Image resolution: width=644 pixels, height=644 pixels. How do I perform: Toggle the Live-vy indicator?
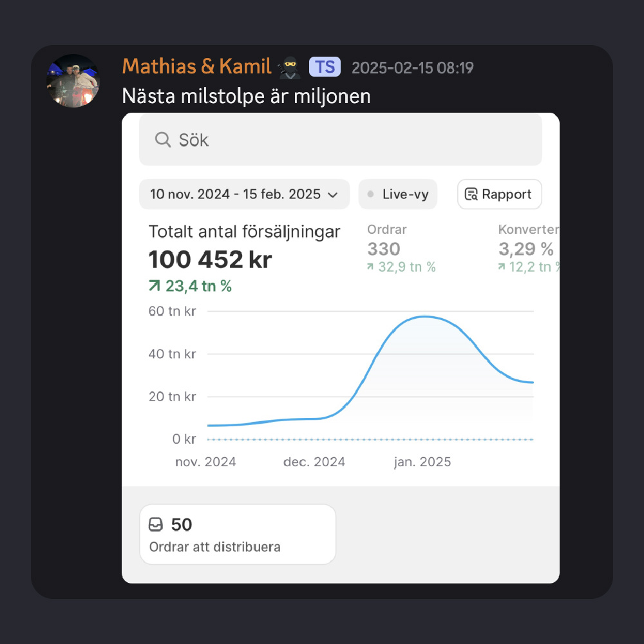pos(397,194)
